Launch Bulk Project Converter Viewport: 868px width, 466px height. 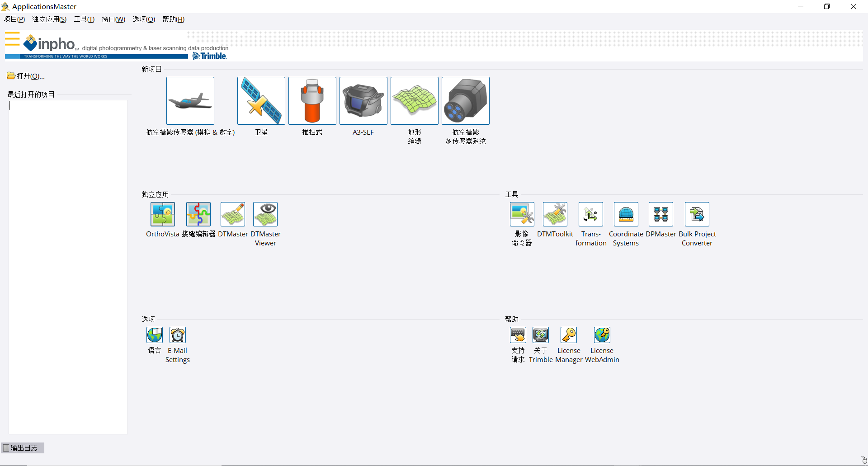[697, 214]
